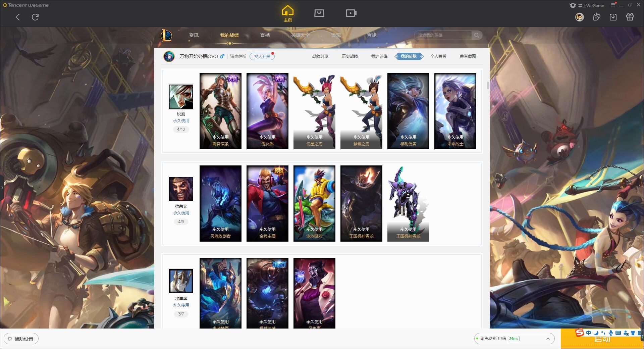This screenshot has width=644, height=349.
Task: Open the 个人荣誉 sub-tab
Action: coord(438,56)
